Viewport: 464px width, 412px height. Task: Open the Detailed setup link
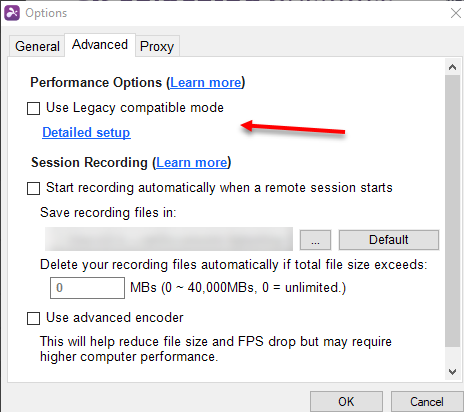point(86,133)
